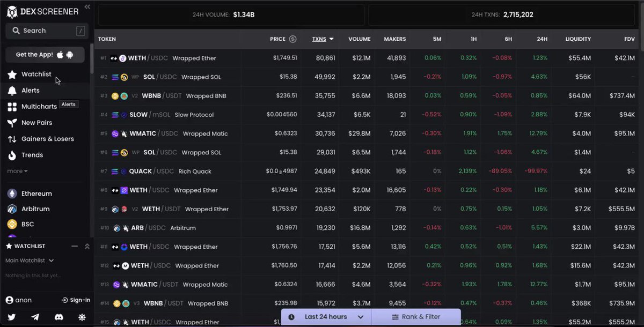The image size is (644, 327).
Task: Open the Last 24 hours dropdown
Action: (326, 317)
